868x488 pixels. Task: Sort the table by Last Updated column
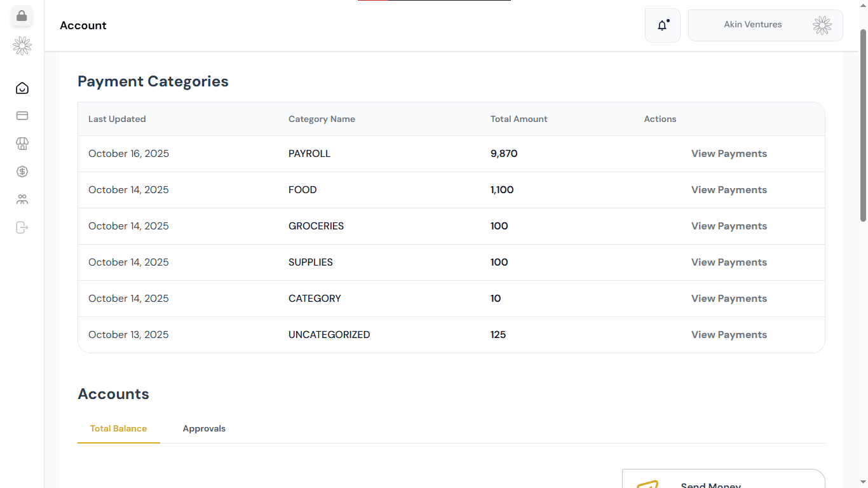click(x=117, y=119)
